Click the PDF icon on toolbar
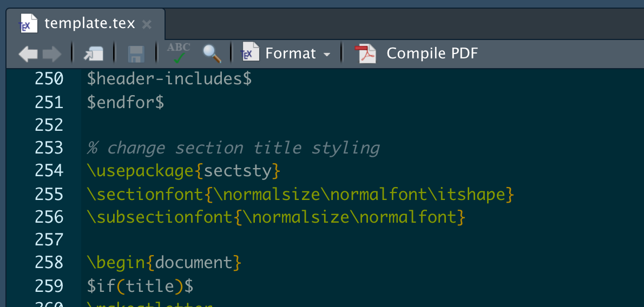The image size is (644, 307). tap(365, 53)
